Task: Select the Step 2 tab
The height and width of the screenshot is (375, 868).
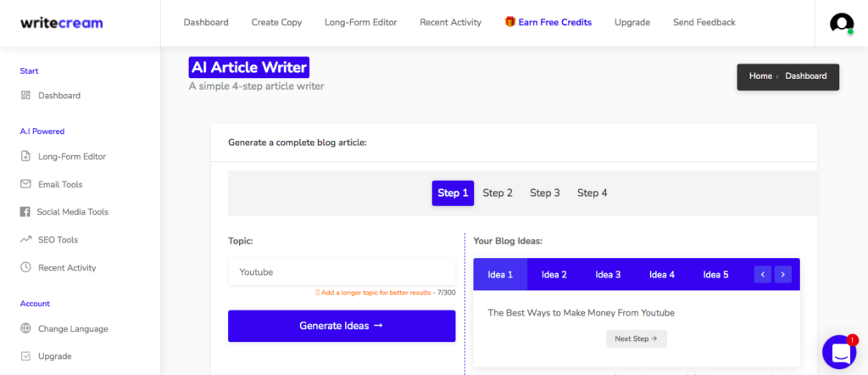Action: [498, 193]
